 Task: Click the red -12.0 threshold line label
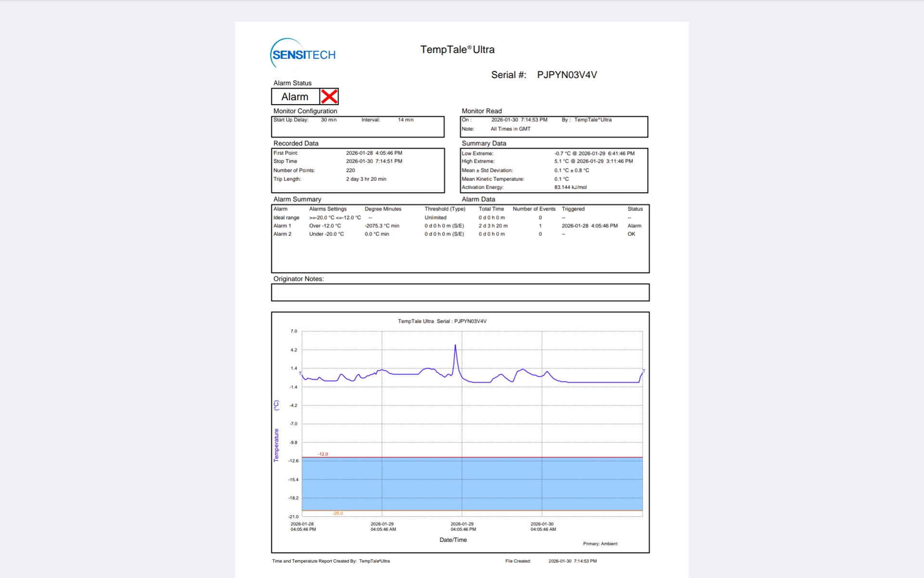(x=323, y=454)
